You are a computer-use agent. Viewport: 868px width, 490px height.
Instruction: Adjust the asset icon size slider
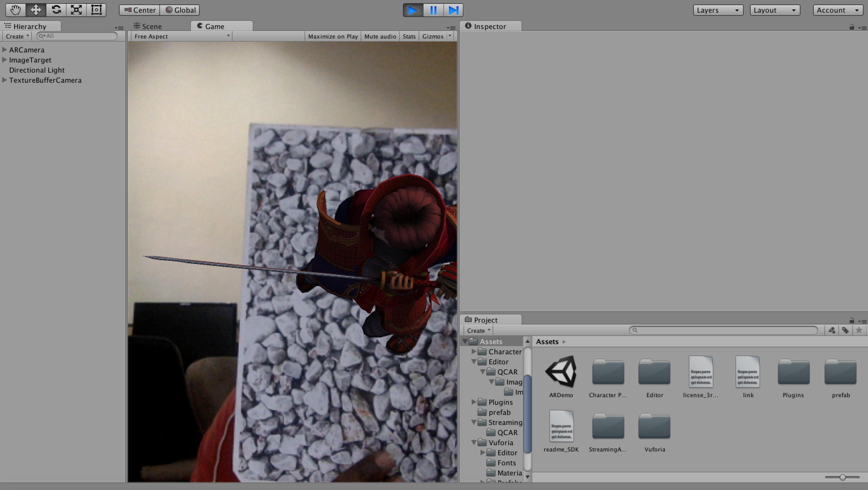(x=842, y=477)
